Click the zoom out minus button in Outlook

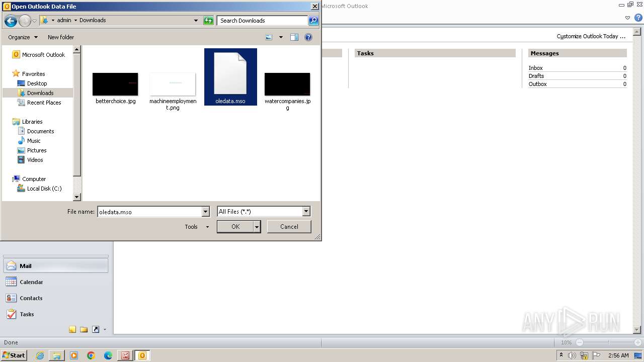580,342
